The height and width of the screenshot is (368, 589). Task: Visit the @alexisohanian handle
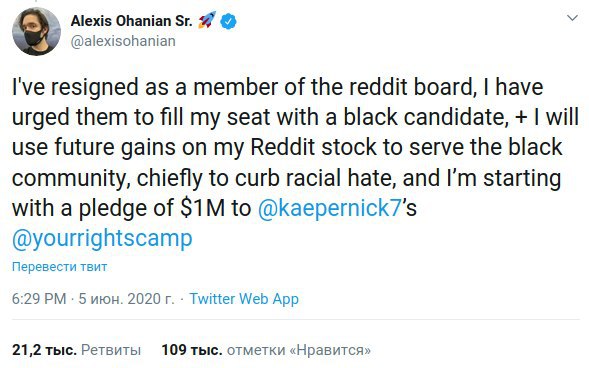123,41
